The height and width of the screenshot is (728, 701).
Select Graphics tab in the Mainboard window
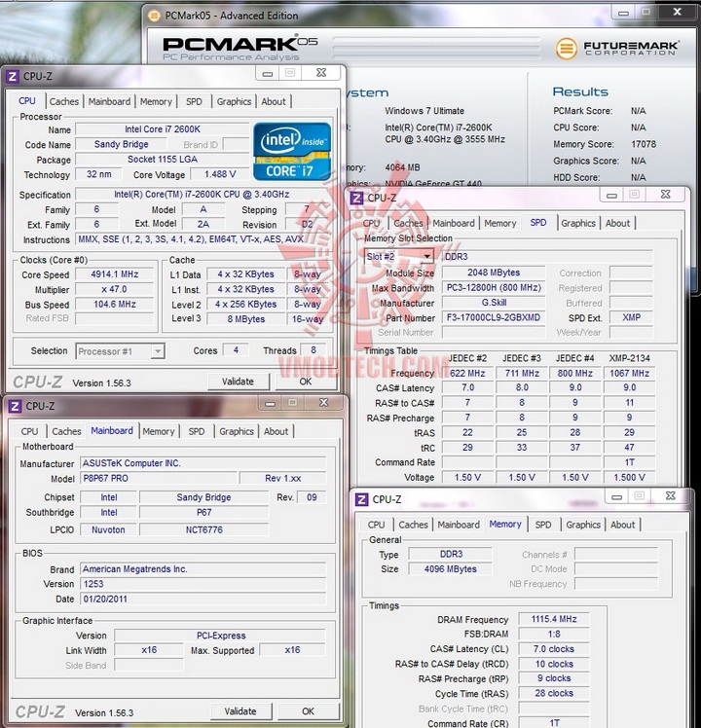(x=237, y=431)
